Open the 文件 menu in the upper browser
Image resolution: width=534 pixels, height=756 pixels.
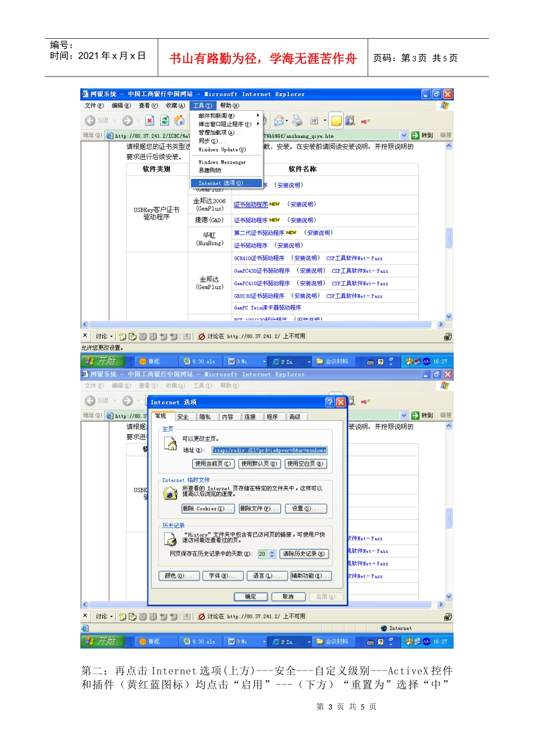94,106
